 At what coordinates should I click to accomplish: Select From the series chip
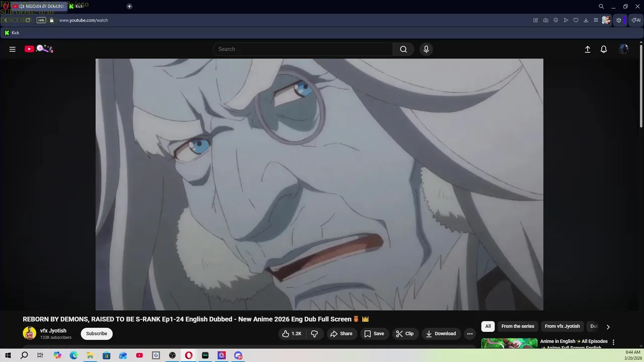coord(518,326)
